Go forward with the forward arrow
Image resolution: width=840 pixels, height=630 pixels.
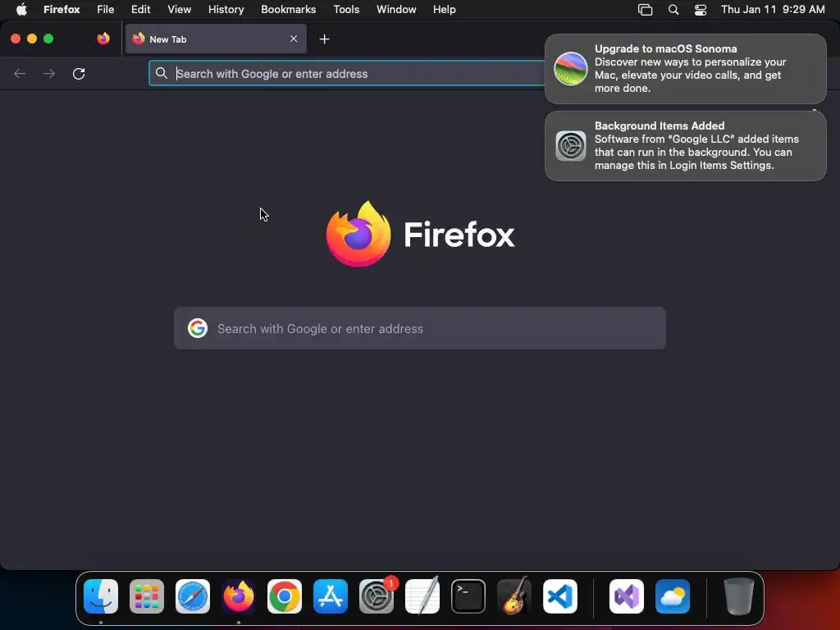(48, 73)
